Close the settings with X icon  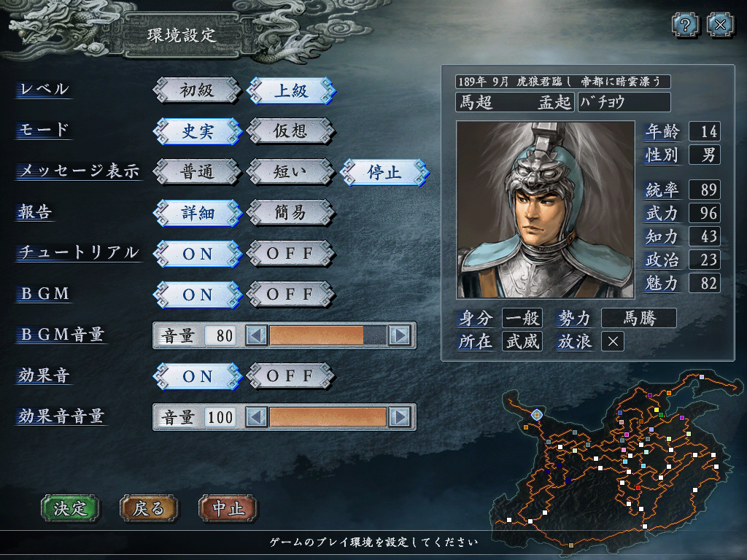coord(720,25)
